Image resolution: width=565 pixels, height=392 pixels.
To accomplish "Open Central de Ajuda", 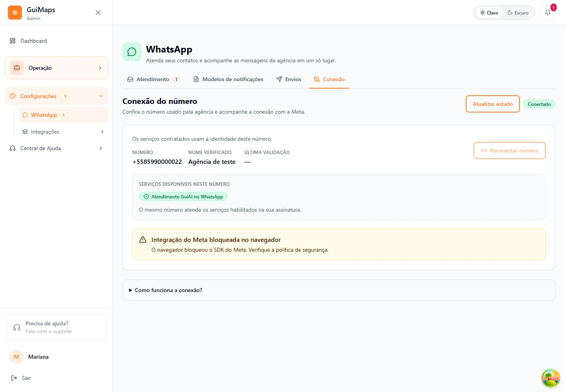I will pos(56,148).
